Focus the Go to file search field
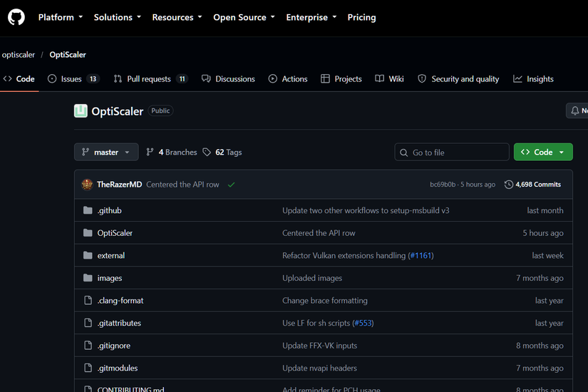The width and height of the screenshot is (588, 392). point(452,152)
